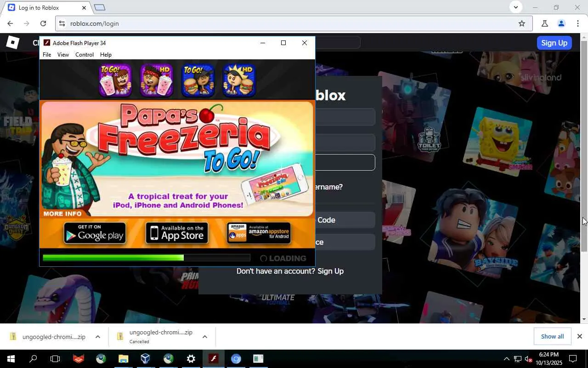Bookmark this page with the star icon
This screenshot has height=368, width=588.
click(522, 23)
